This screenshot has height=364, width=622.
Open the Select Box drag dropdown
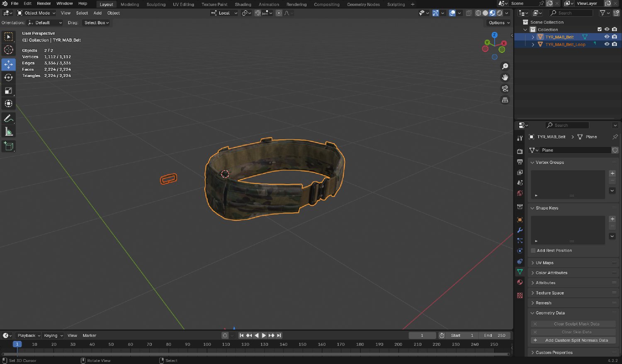(x=96, y=23)
